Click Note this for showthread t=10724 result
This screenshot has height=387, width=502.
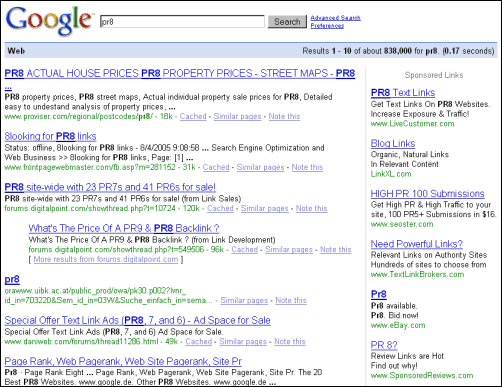pyautogui.click(x=312, y=208)
